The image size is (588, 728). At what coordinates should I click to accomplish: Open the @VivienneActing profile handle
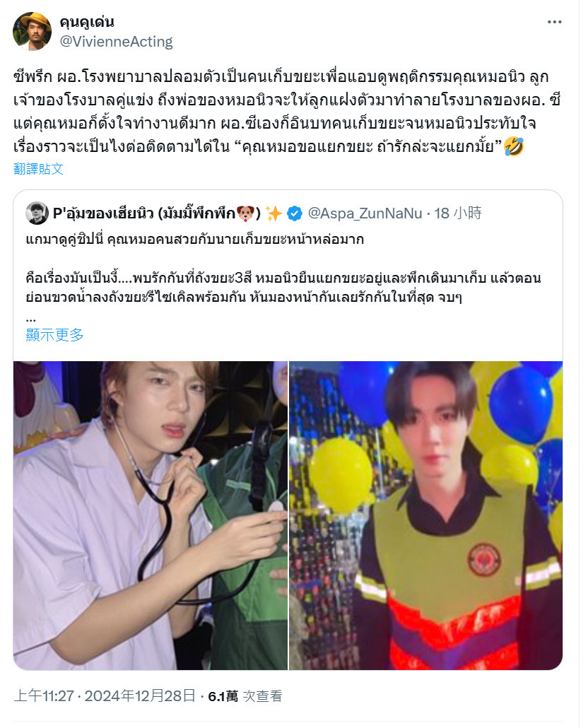116,42
